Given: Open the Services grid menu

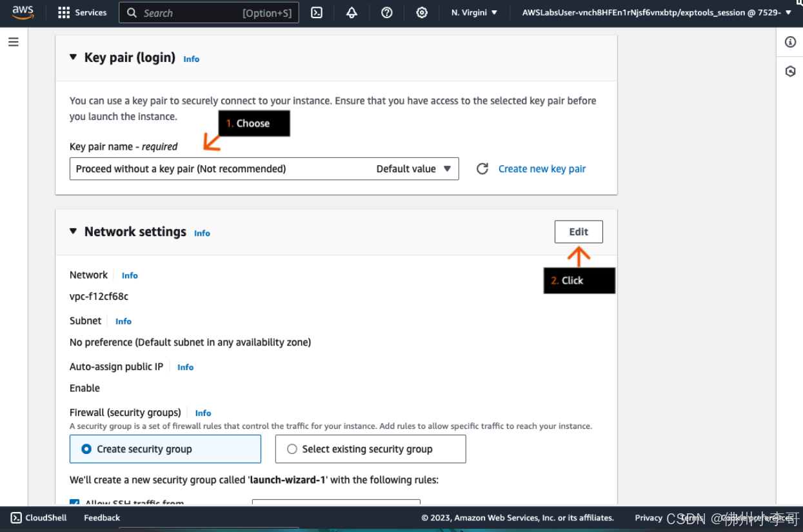Looking at the screenshot, I should coord(82,13).
